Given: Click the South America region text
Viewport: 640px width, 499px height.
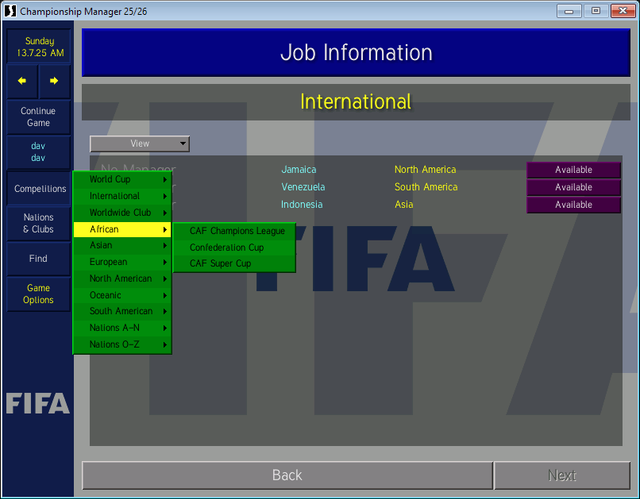Looking at the screenshot, I should click(x=426, y=187).
